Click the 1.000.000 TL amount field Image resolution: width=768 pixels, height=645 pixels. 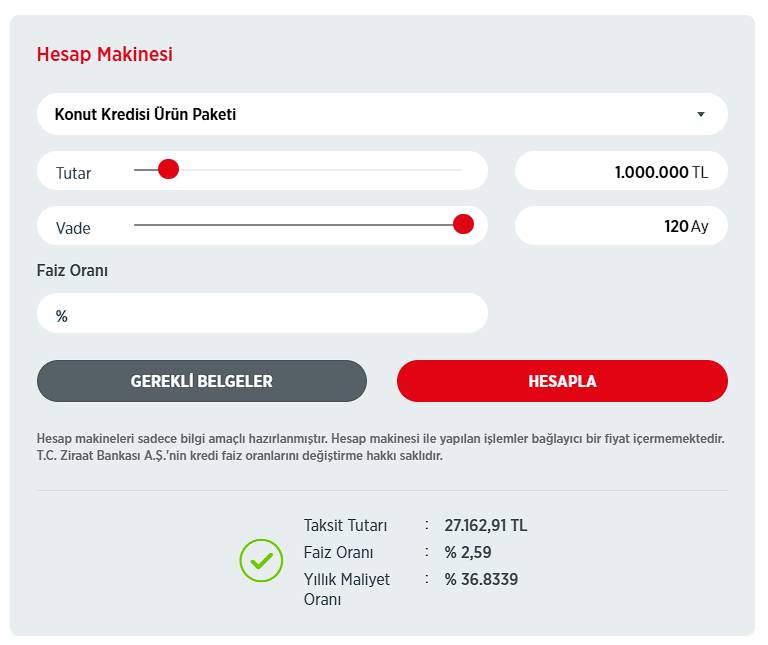(x=621, y=171)
